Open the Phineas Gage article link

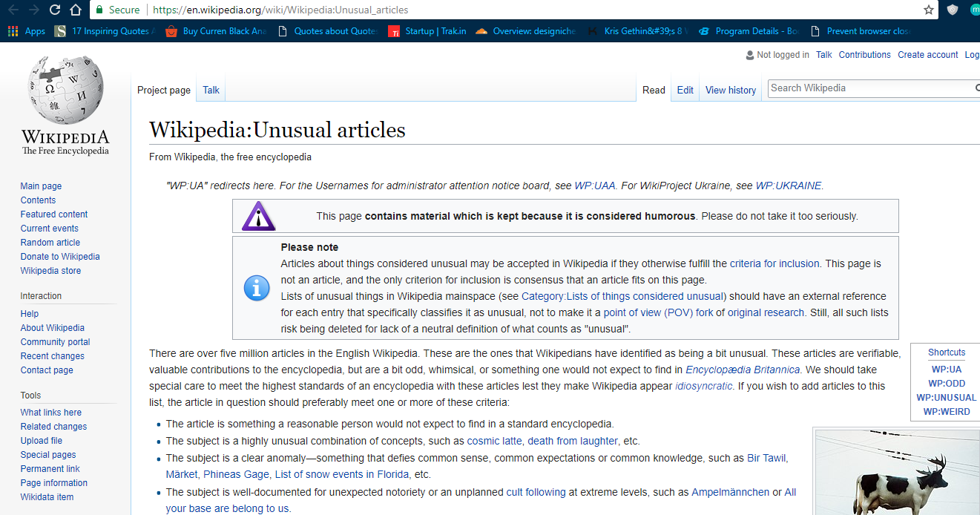click(236, 474)
